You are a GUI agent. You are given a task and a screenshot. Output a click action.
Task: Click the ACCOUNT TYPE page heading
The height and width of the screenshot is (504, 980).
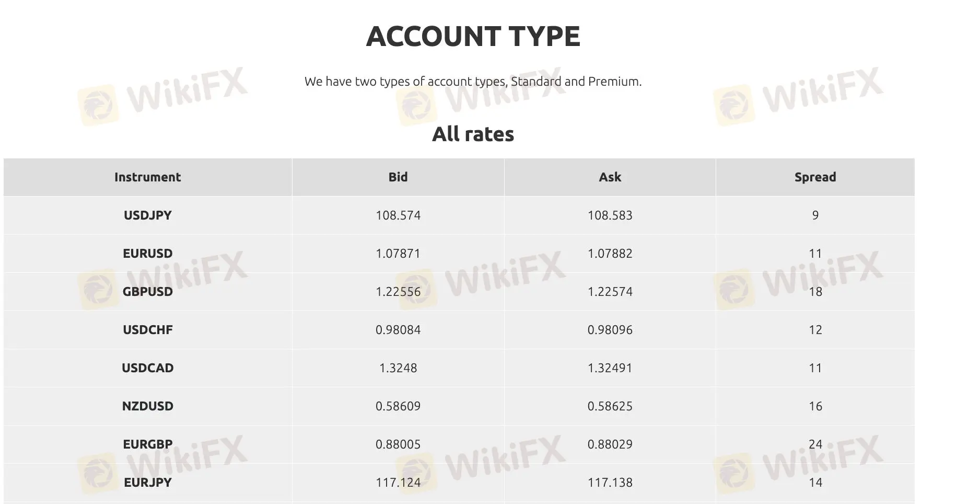(473, 36)
